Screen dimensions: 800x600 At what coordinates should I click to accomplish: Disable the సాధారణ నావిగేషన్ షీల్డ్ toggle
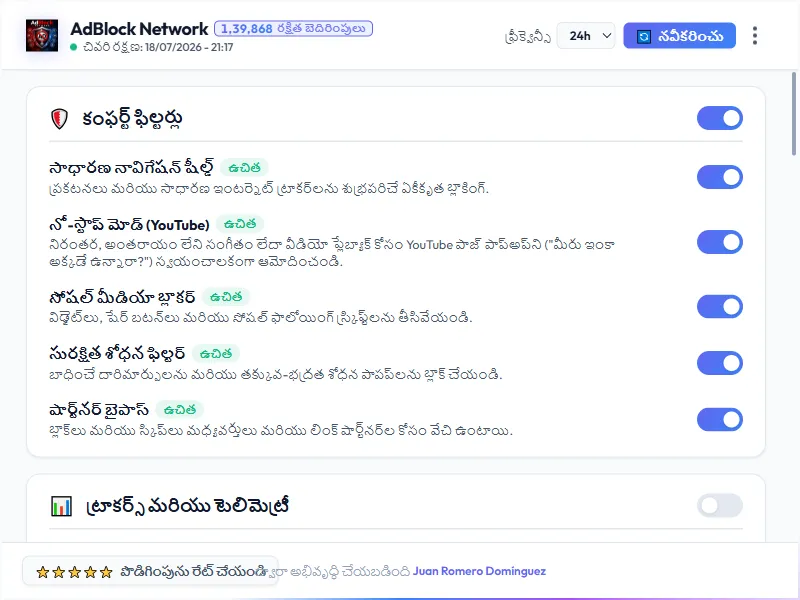click(x=719, y=177)
